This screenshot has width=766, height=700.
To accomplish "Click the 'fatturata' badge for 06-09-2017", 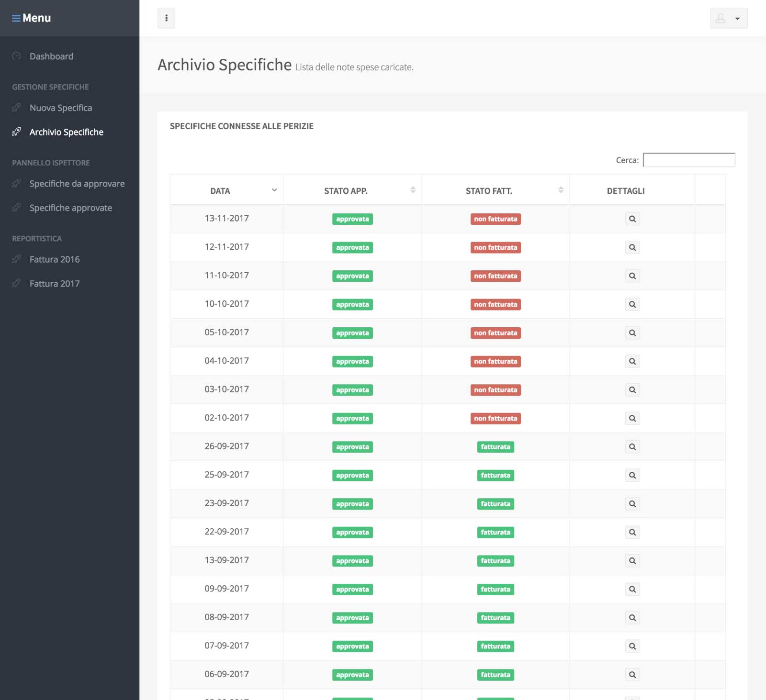I will click(x=496, y=675).
